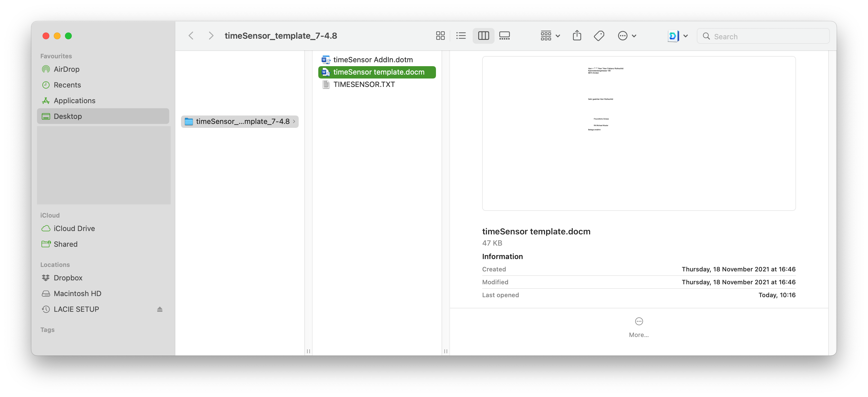Open AirDrop in sidebar
Screen dimensions: 868x397
pos(103,69)
